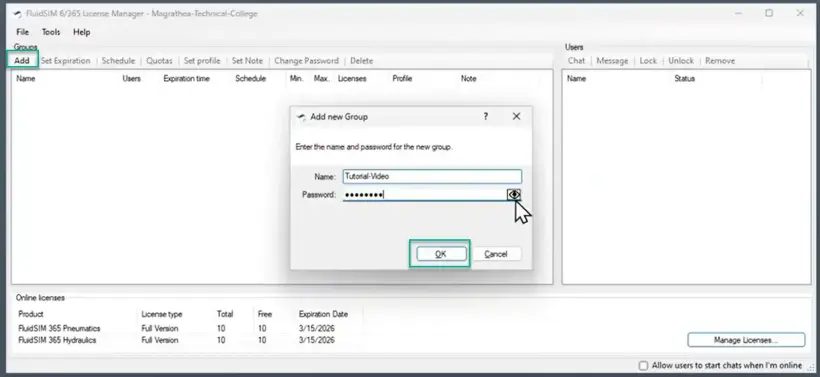The height and width of the screenshot is (377, 820).
Task: Enable Allow users to start chats checkbox
Action: (x=644, y=365)
